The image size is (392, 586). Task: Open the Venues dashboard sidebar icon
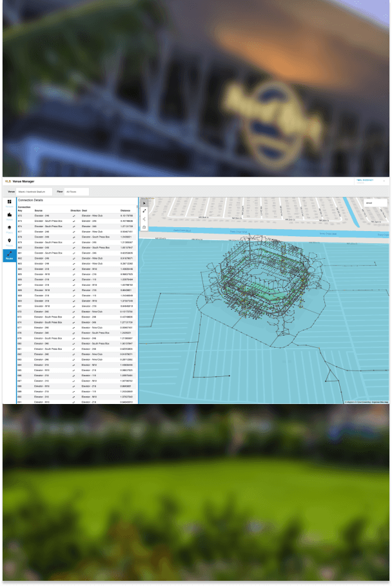coord(9,203)
